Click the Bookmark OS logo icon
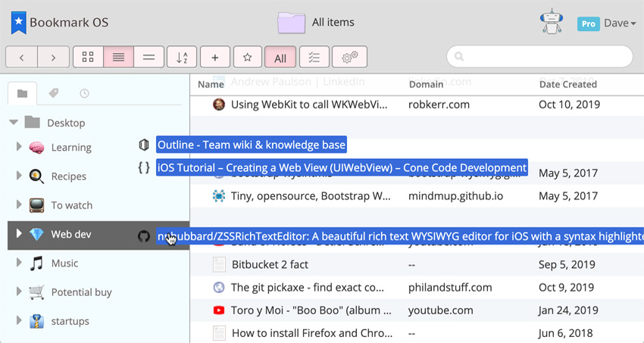The width and height of the screenshot is (644, 343). pyautogui.click(x=19, y=22)
